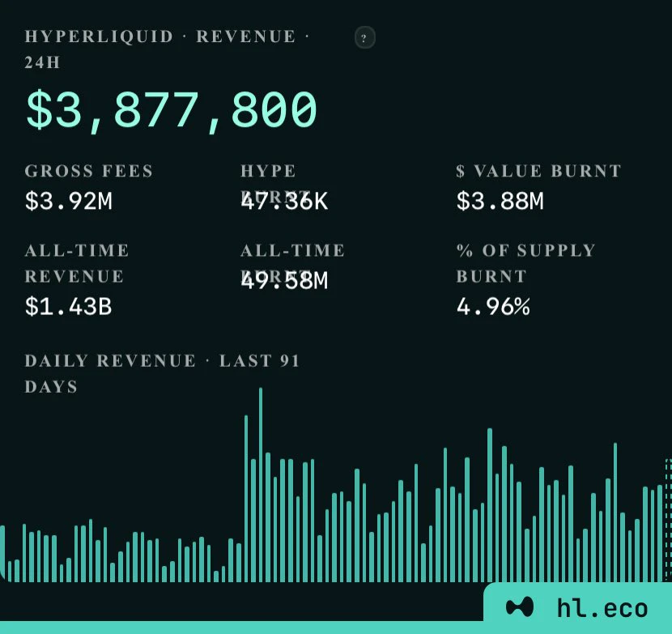This screenshot has height=634, width=672.
Task: Click the Gross Fees value $3.92M
Action: click(69, 201)
